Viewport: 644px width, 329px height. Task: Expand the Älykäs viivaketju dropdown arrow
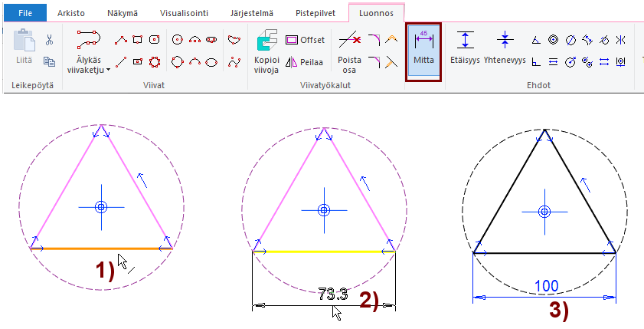click(x=108, y=70)
